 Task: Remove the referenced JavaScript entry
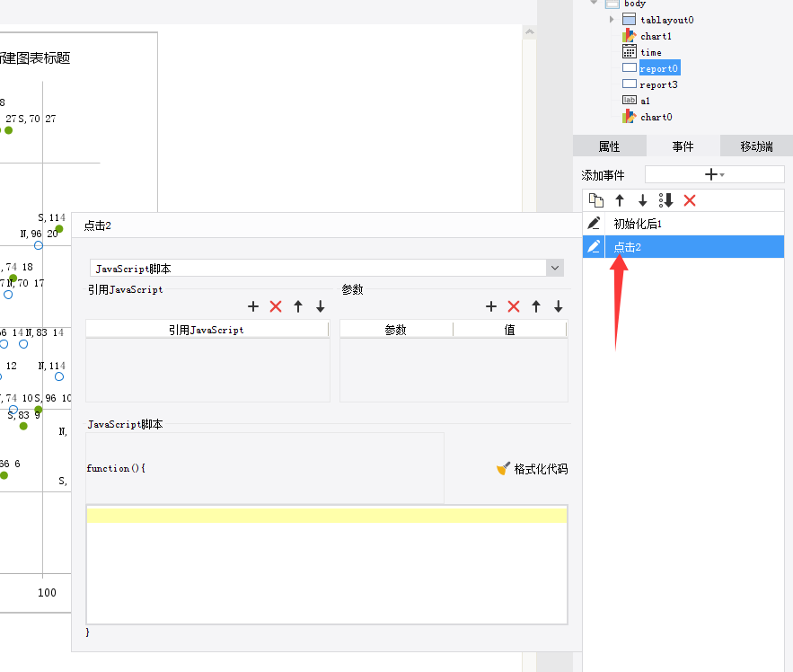coord(276,306)
